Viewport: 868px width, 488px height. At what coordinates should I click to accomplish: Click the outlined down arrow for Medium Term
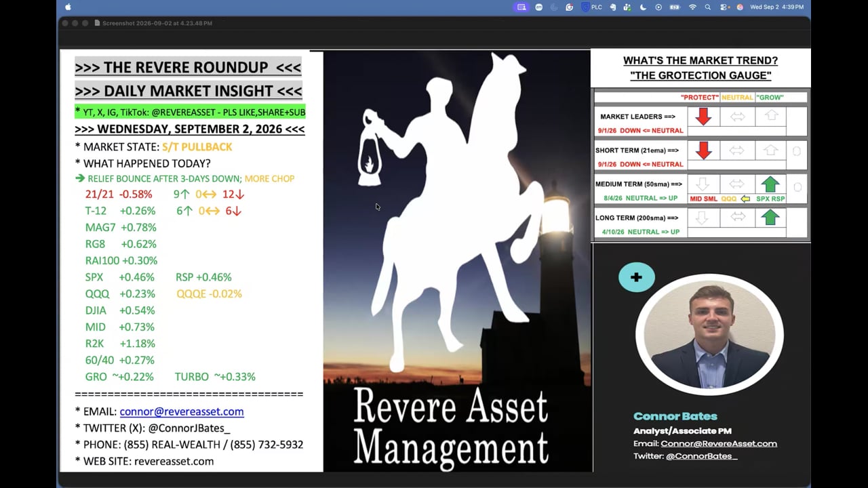703,184
